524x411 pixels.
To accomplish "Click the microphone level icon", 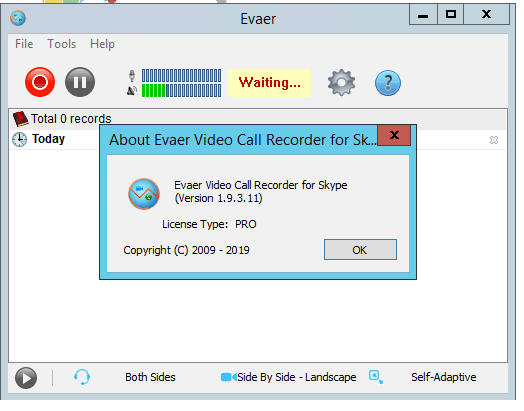I will pos(132,76).
